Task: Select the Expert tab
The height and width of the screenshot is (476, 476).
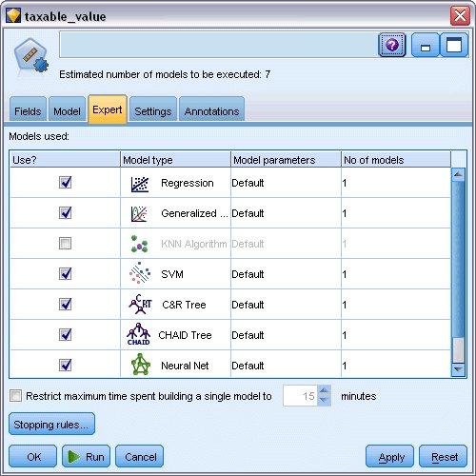Action: (108, 109)
